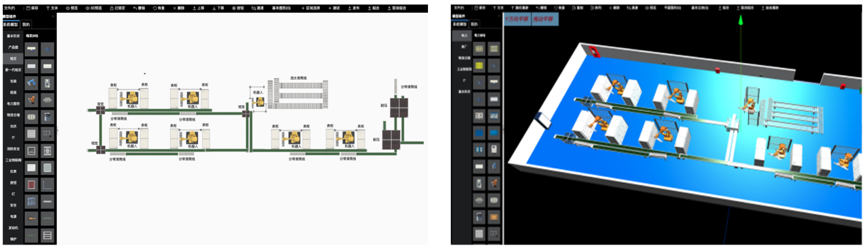
Task: Select the 电力 category in right editor
Action: tap(463, 35)
